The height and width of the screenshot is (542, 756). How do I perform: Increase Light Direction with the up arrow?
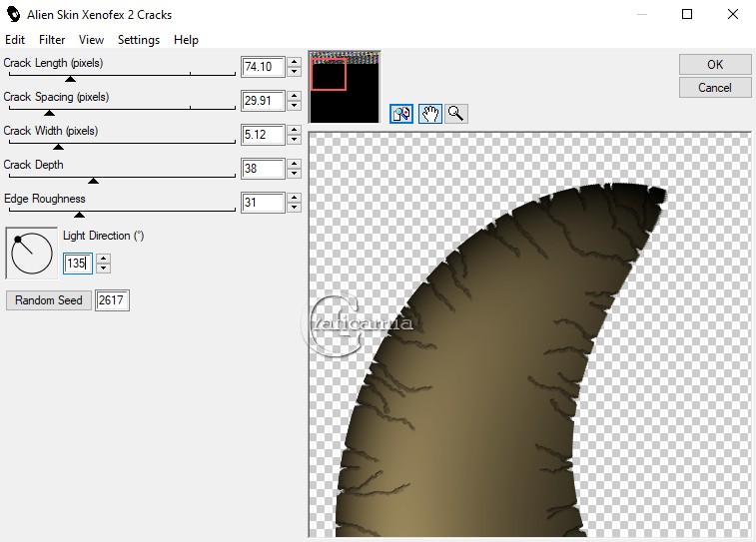(x=103, y=259)
